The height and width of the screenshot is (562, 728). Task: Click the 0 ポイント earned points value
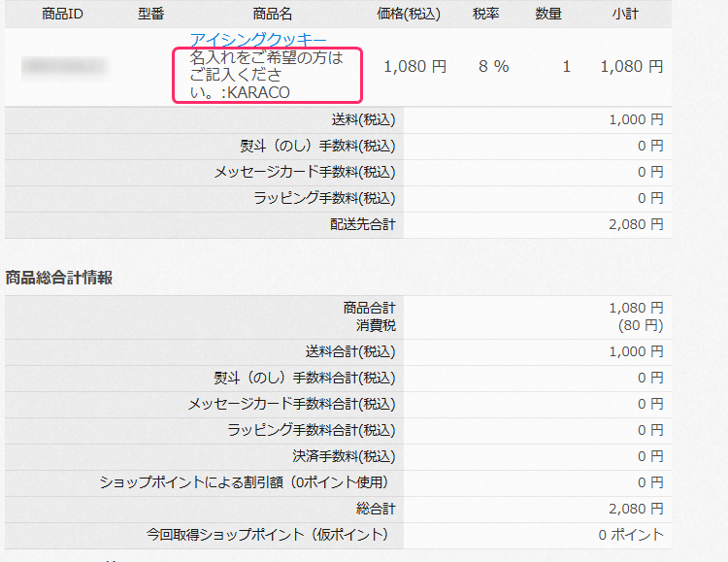[x=631, y=535]
